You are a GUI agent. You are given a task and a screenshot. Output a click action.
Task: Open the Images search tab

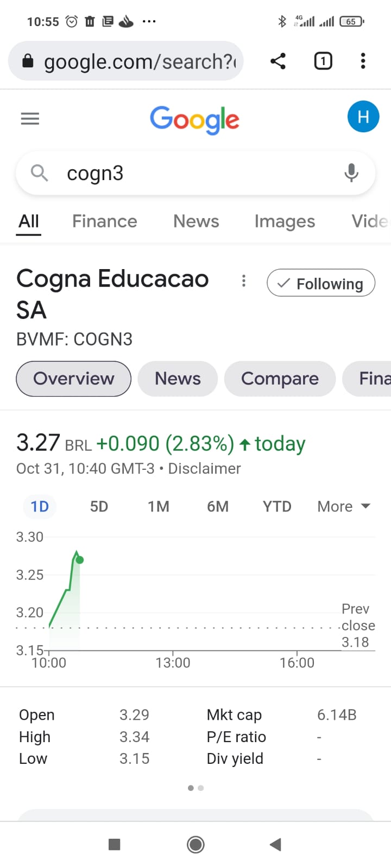click(285, 221)
